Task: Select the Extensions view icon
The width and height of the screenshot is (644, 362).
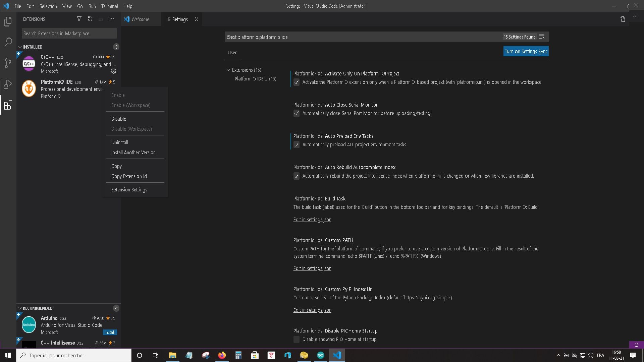Action: tap(8, 105)
